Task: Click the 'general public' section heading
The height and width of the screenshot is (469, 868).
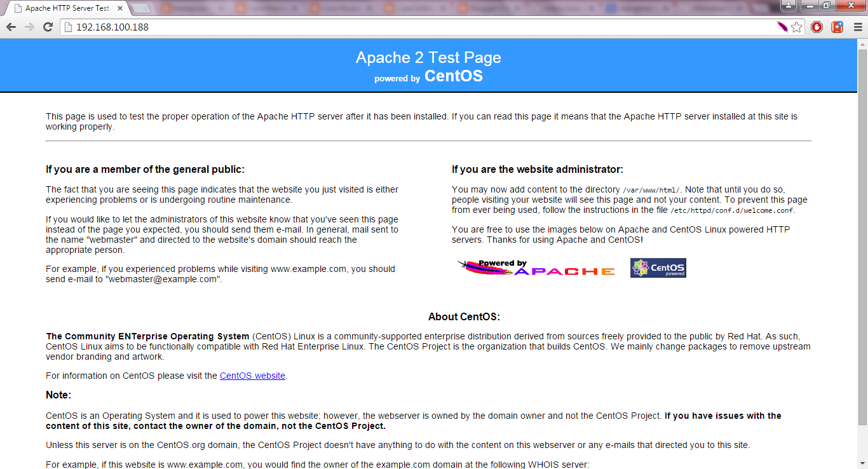Action: [145, 169]
